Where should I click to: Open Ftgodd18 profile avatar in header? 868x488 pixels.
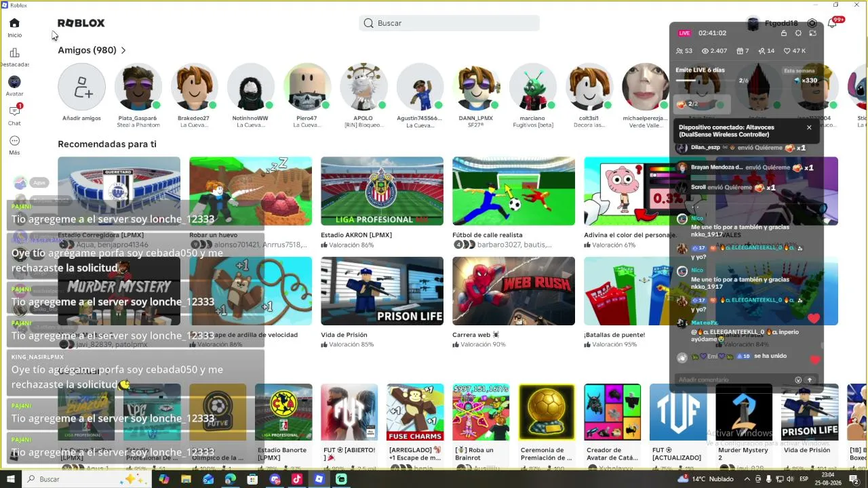click(753, 24)
